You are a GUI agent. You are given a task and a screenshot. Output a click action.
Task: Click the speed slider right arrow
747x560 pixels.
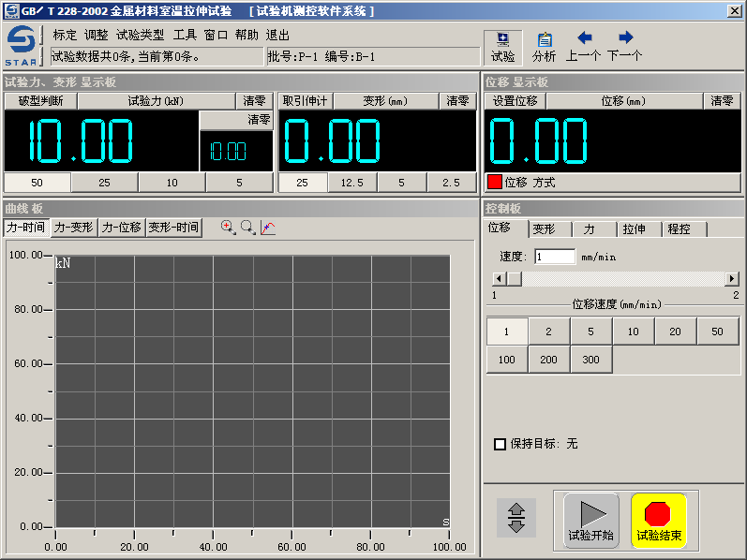[732, 279]
